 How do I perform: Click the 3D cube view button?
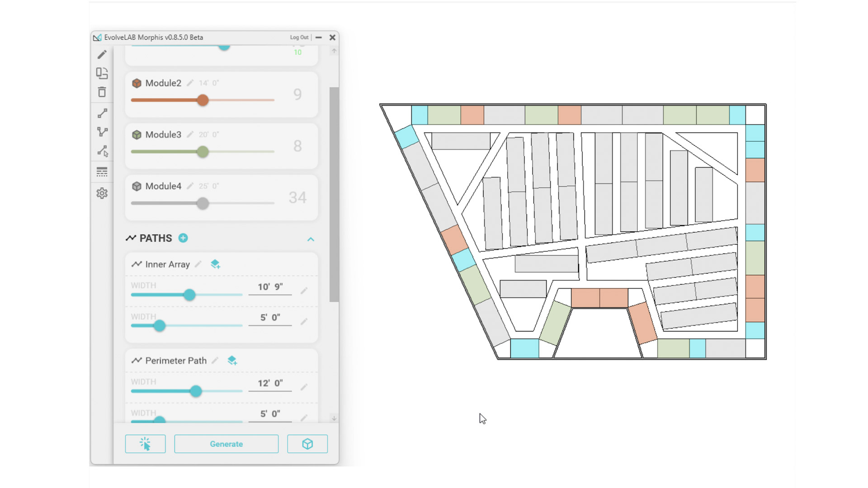[307, 444]
